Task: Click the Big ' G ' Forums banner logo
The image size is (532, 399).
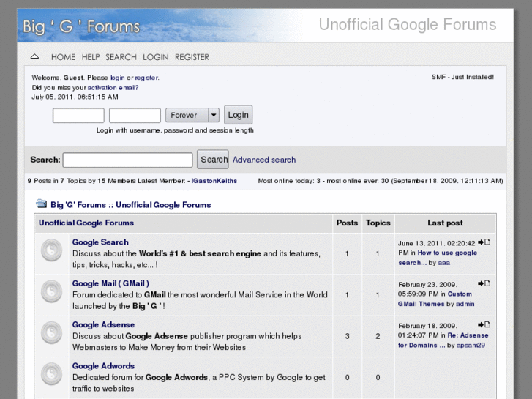Action: 81,27
